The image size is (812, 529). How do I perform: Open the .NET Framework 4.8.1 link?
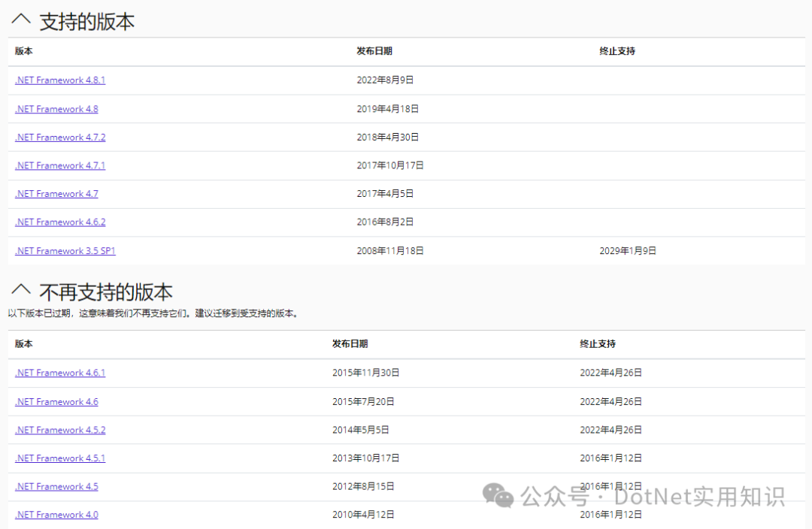click(60, 80)
